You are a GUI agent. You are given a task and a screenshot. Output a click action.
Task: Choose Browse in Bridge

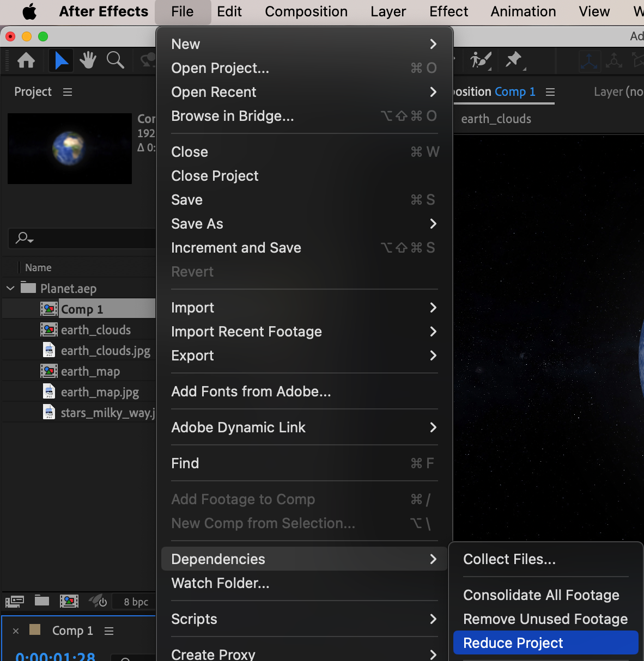coord(304,116)
